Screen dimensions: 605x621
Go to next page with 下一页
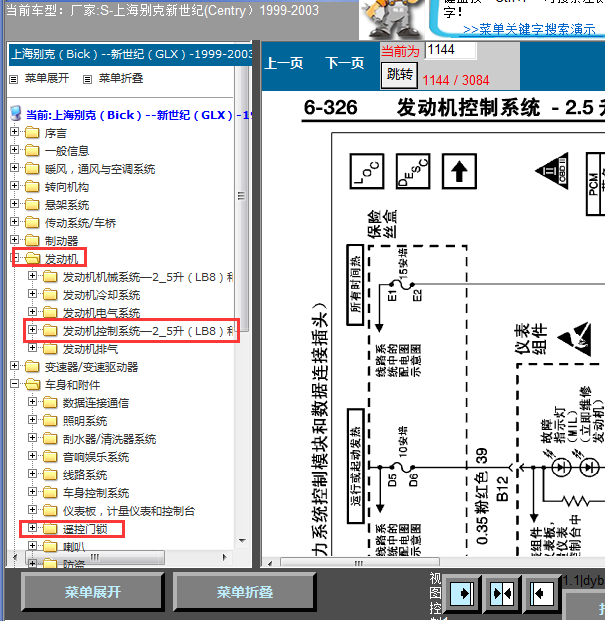pyautogui.click(x=345, y=63)
